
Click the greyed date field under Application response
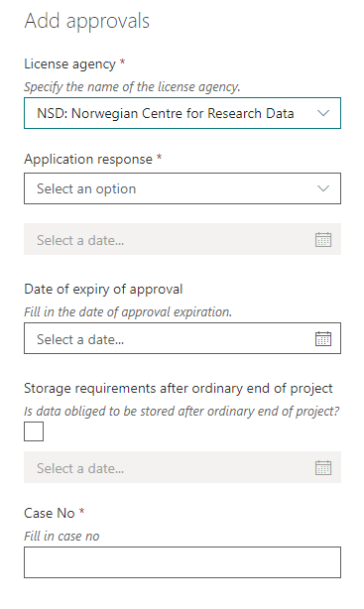pyautogui.click(x=182, y=239)
